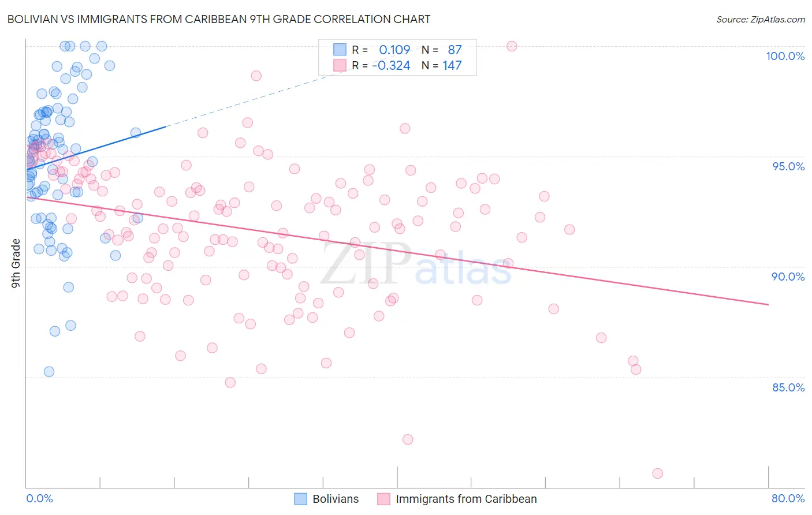This screenshot has width=812, height=515.
Task: Click the 85.0% y-axis label
Action: [788, 387]
